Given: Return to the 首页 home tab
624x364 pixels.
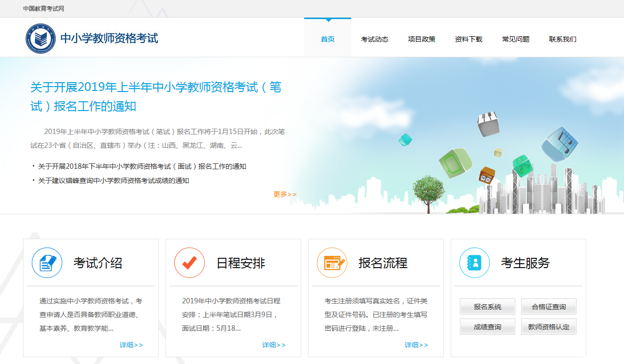Looking at the screenshot, I should pos(327,39).
